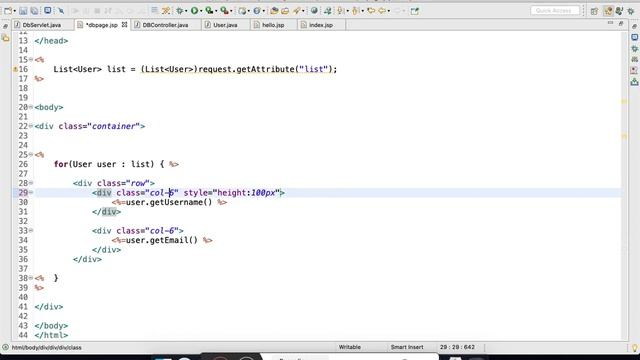The image size is (640, 360).
Task: Click the Open Task folder icon
Action: [285, 11]
